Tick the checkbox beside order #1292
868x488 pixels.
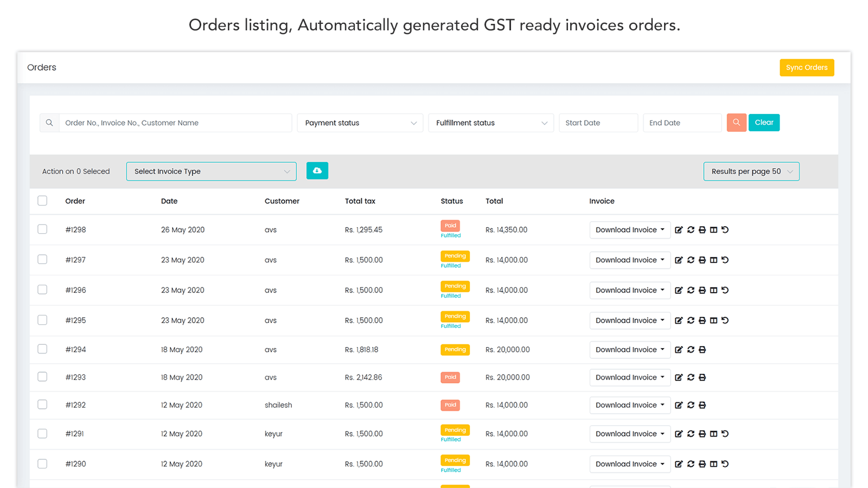click(x=42, y=405)
